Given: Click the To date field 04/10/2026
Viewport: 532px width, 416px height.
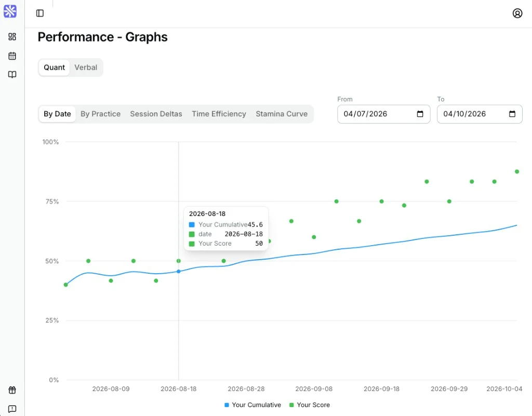Looking at the screenshot, I should [x=480, y=114].
